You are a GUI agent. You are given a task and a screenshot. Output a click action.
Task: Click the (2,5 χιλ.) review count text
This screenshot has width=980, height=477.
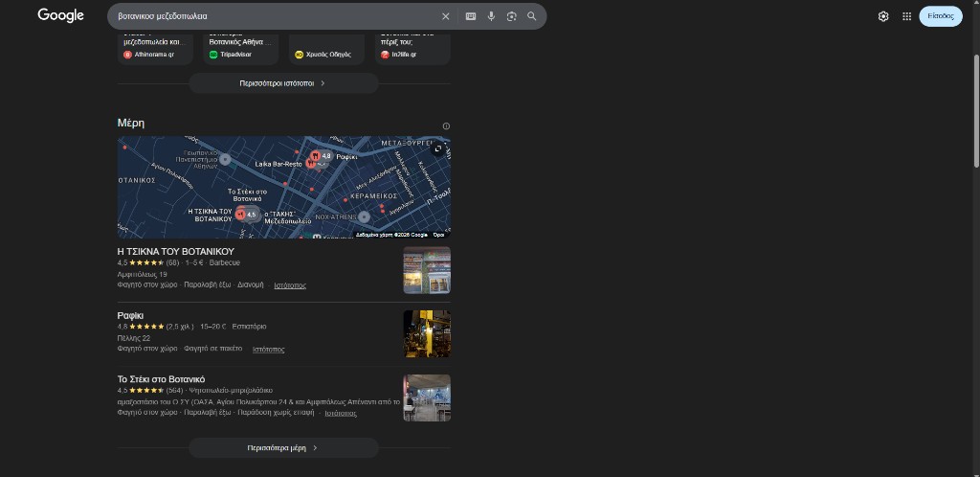click(180, 327)
